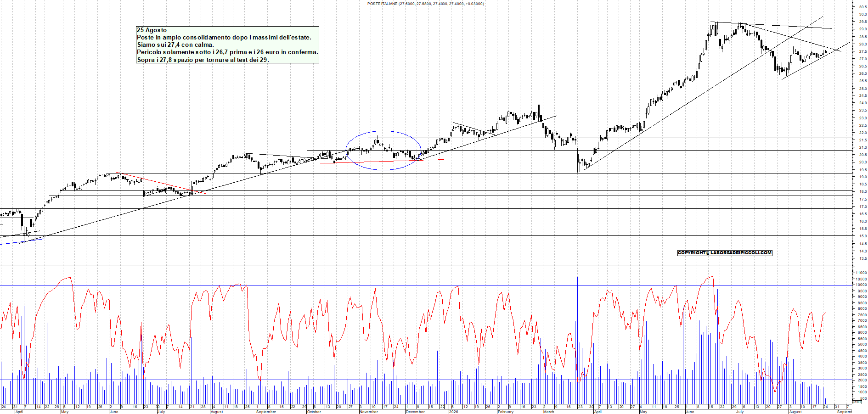Viewport: 868px width, 414px height.
Task: Click the 23.5 price axis label
Action: coord(862,111)
